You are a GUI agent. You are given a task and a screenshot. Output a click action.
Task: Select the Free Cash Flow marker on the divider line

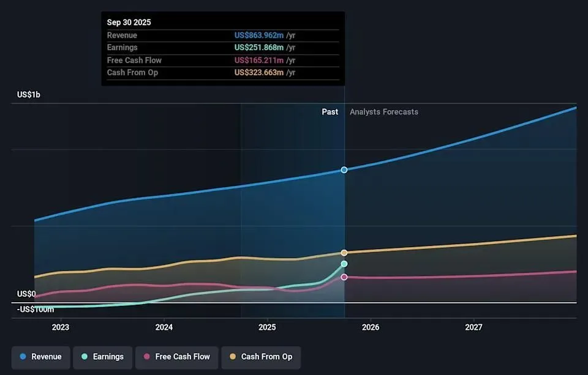[x=344, y=277]
